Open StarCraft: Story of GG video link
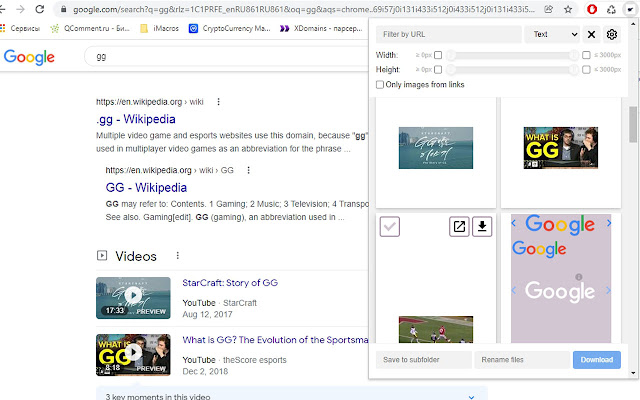 click(x=230, y=283)
